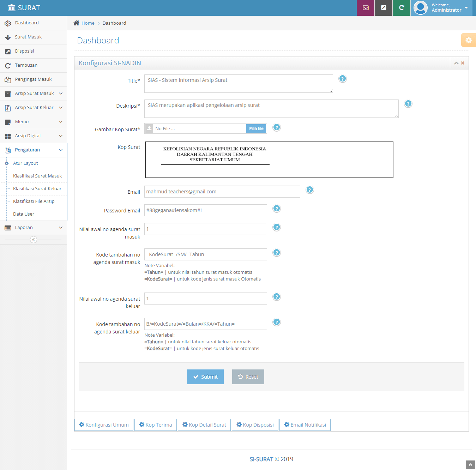Select Klasifikasi File Arsip submenu item

(x=34, y=201)
